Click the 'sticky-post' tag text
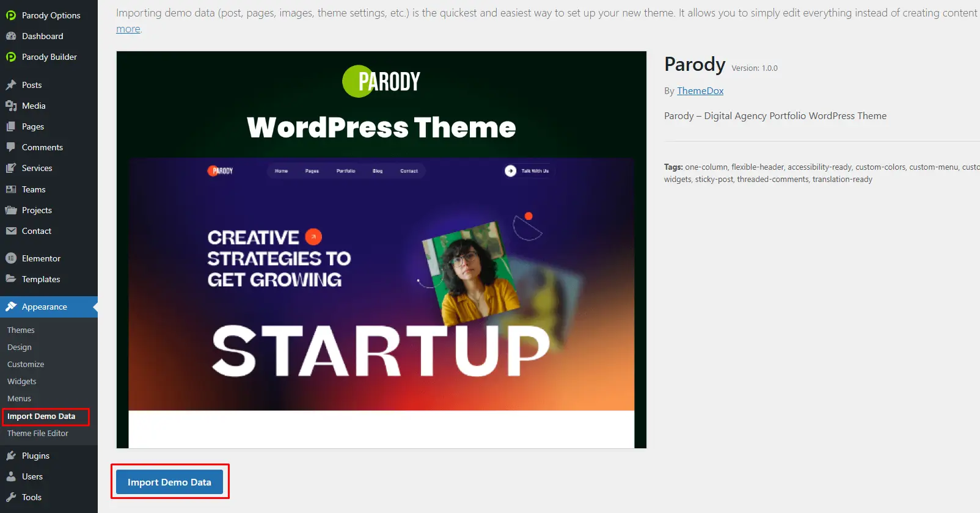 [714, 180]
